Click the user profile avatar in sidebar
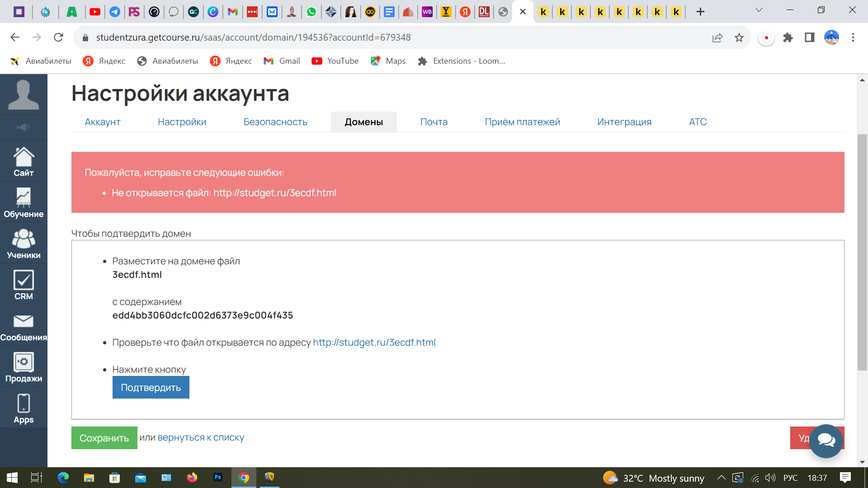The image size is (868, 488). [24, 94]
